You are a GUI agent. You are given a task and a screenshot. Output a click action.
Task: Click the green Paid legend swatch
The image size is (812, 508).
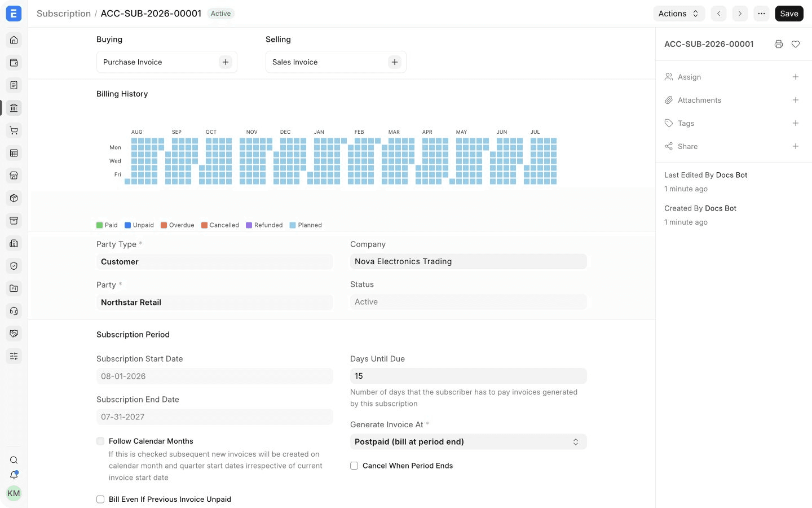pos(99,225)
